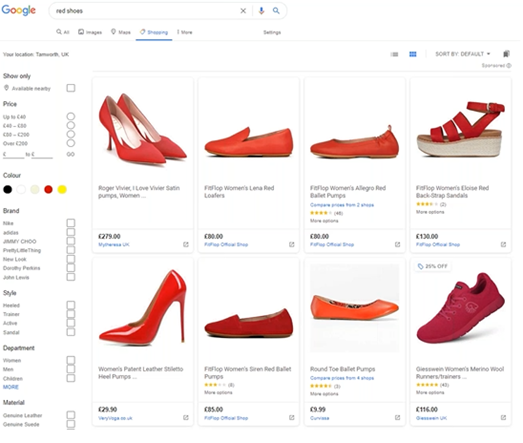The height and width of the screenshot is (443, 523).
Task: Check the Dorothy Perkins brand filter
Action: (71, 268)
